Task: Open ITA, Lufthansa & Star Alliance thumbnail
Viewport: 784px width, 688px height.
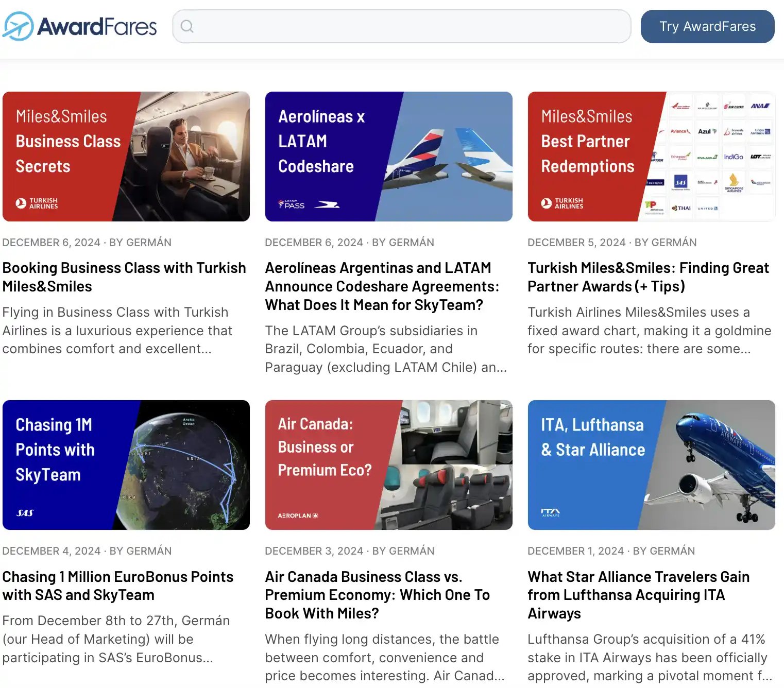Action: click(652, 465)
